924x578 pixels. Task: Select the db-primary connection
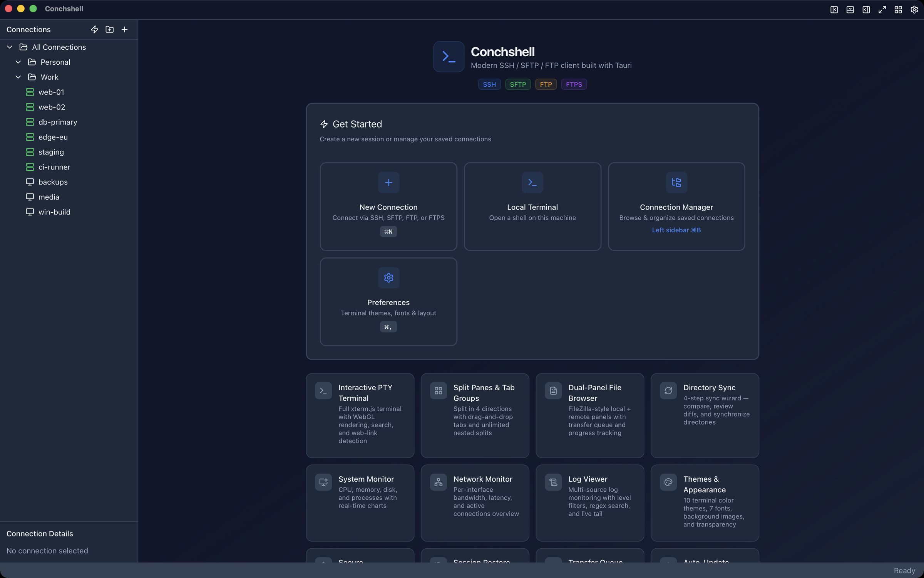69,122
